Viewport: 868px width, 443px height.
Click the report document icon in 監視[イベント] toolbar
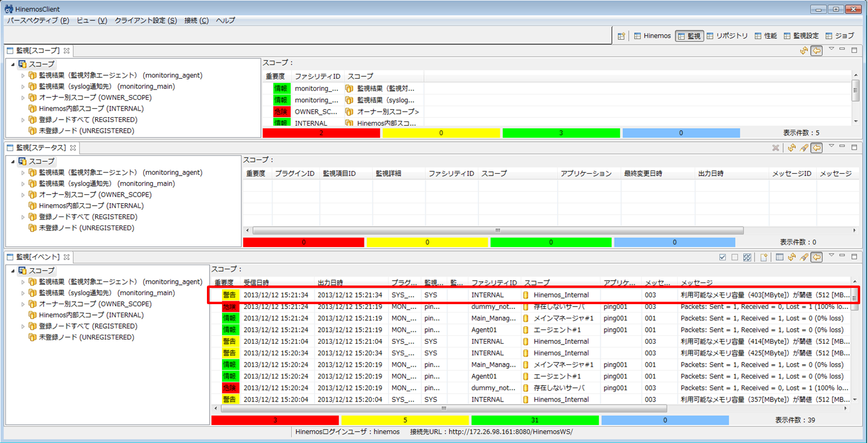[x=763, y=257]
